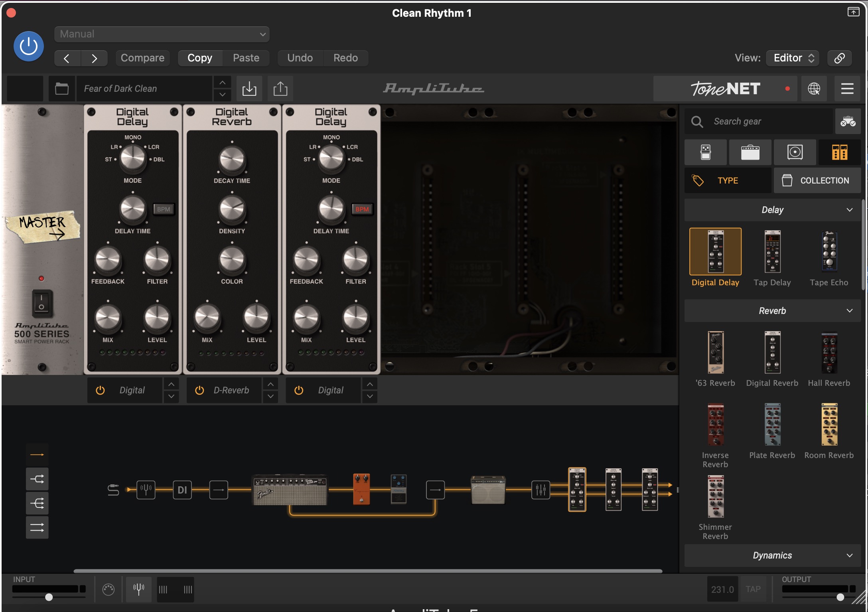Click the mixer block in signal chain
868x612 pixels.
pos(541,490)
